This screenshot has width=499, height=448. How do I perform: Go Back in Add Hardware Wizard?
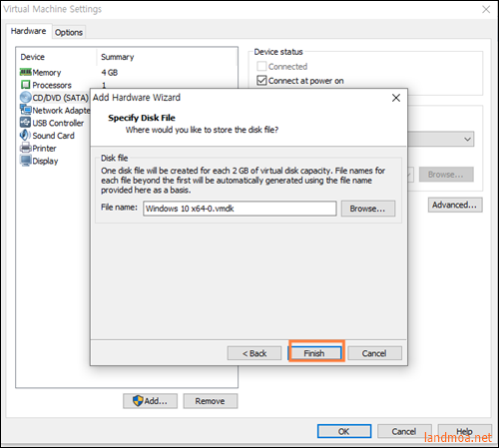click(x=254, y=353)
